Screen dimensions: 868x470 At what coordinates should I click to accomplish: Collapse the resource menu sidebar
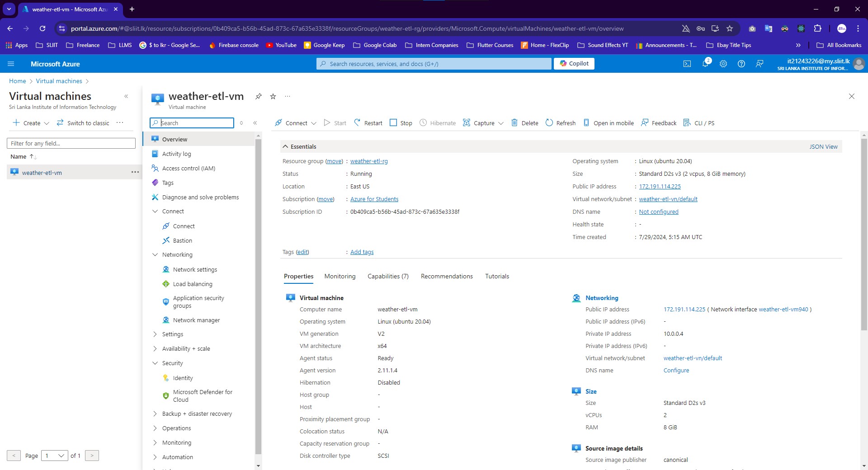(x=255, y=123)
